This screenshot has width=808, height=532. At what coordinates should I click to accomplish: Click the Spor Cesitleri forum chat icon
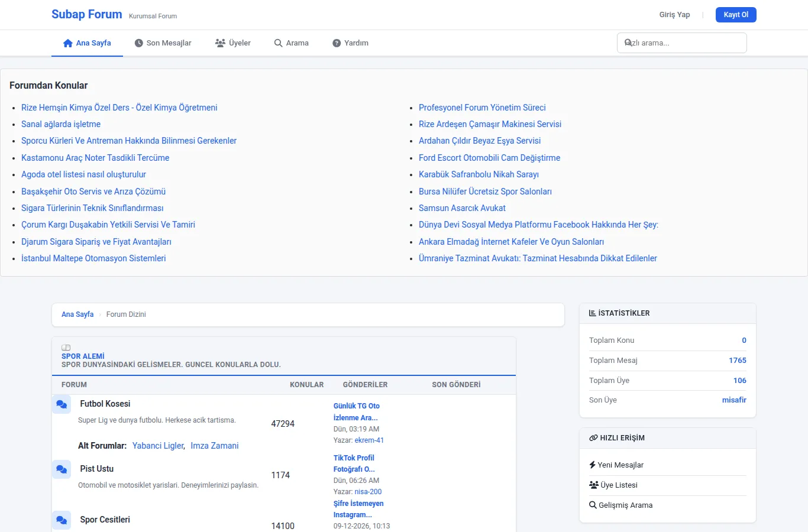coord(62,520)
